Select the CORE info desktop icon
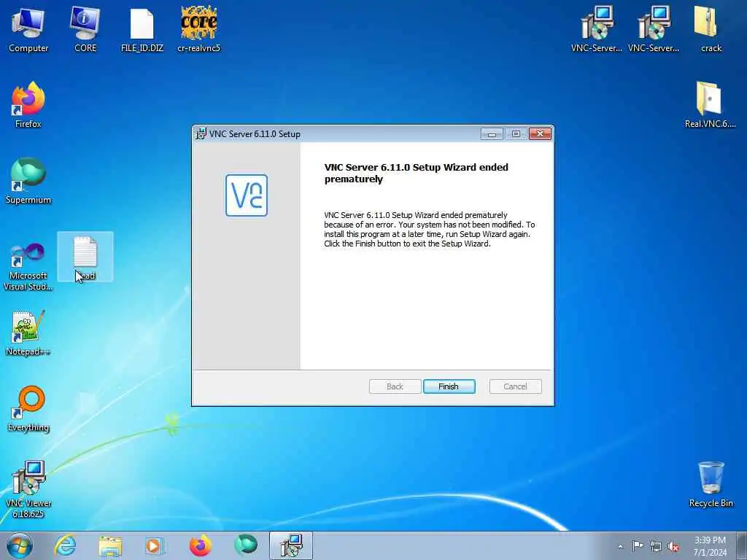Screen dimensions: 747x560 click(x=85, y=29)
